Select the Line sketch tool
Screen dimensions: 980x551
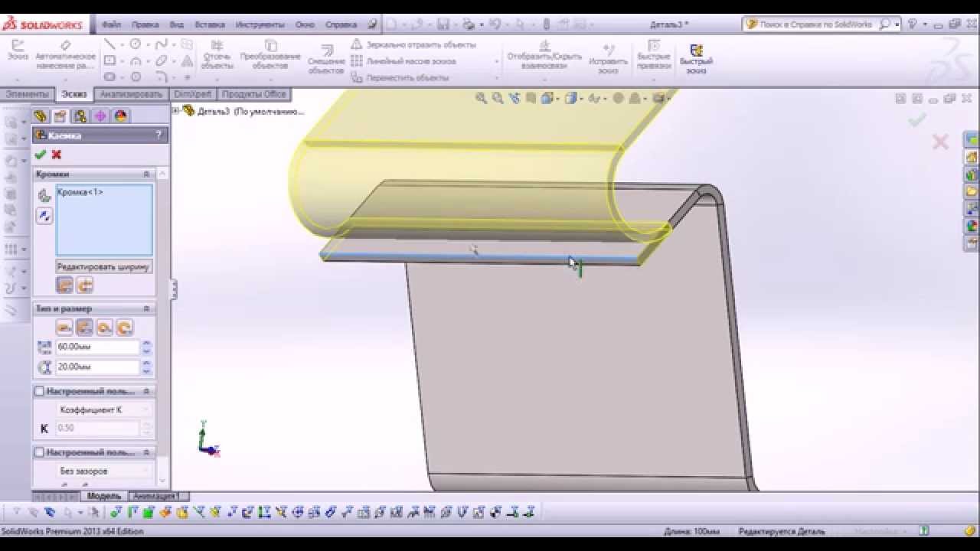coord(109,44)
